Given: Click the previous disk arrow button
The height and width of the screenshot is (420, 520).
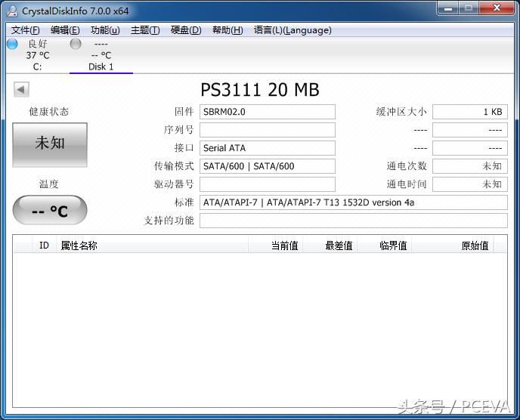Looking at the screenshot, I should 21,90.
